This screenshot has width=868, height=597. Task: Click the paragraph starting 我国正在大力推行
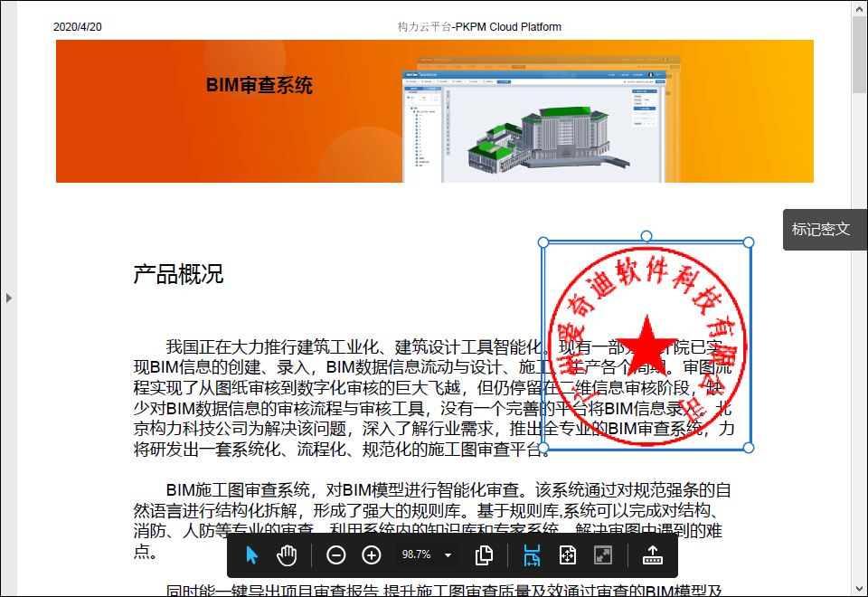tap(434, 398)
